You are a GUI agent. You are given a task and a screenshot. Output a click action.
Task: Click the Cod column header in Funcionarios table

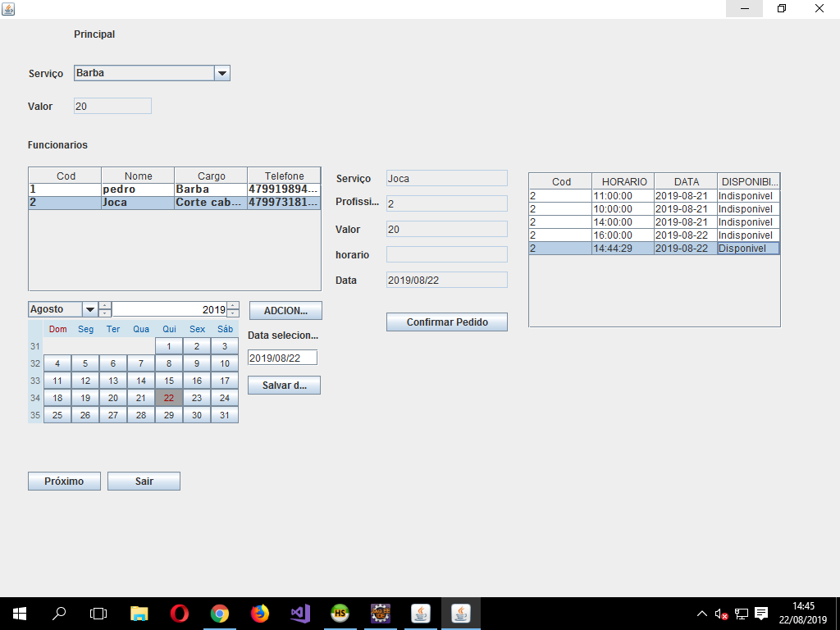pos(66,176)
